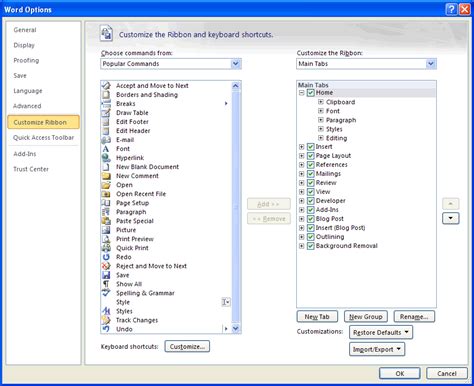The width and height of the screenshot is (474, 386).
Task: Collapse the Home tab tree node
Action: click(302, 93)
